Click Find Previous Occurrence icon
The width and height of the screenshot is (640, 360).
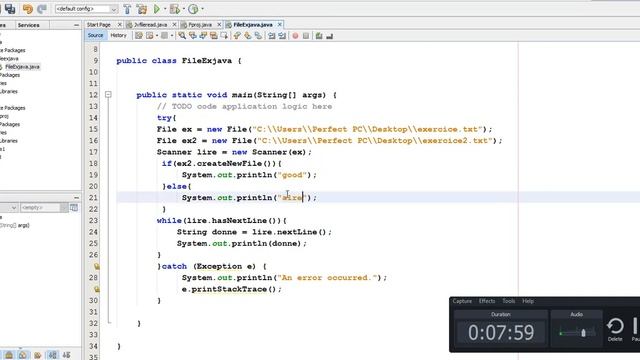pyautogui.click(x=193, y=36)
